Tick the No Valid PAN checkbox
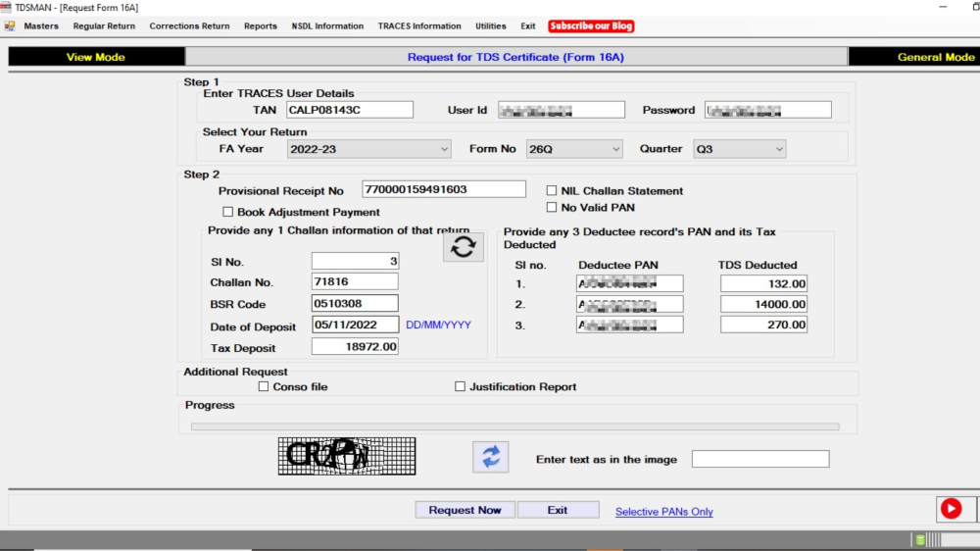This screenshot has height=551, width=980. 553,208
